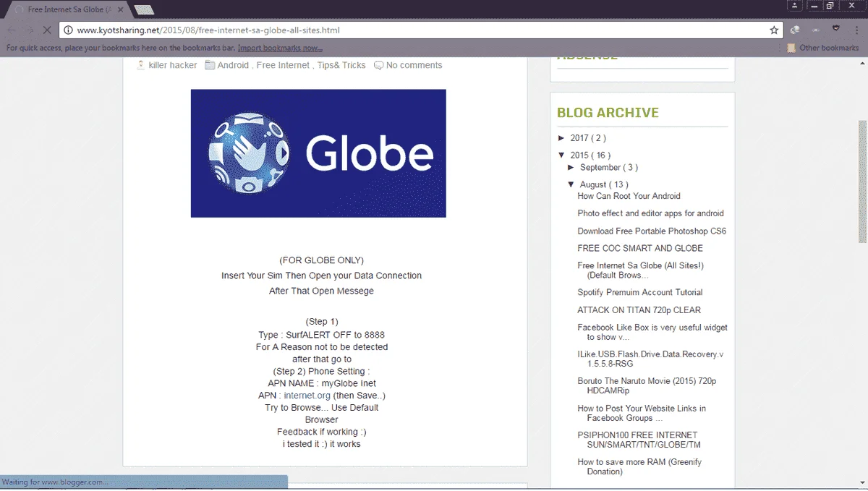The height and width of the screenshot is (491, 868).
Task: Open FREE COC SMART AND GLOBE post
Action: (640, 248)
